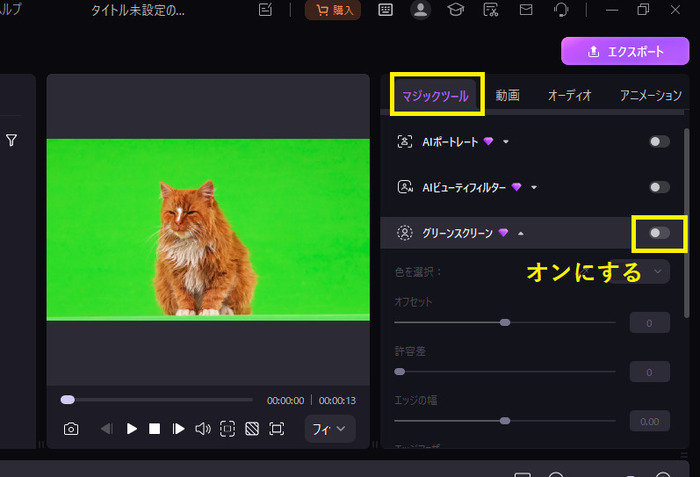Toggle the AIポートレート switch
Screen dimensions: 700x477
(x=659, y=142)
